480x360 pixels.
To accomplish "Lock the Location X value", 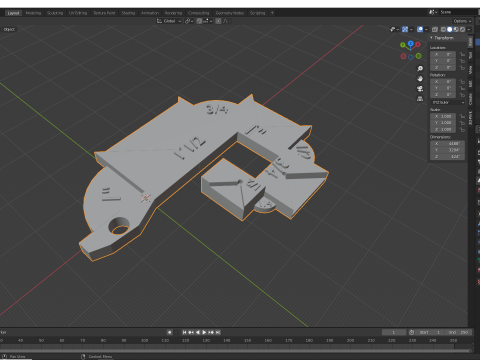I will click(462, 54).
